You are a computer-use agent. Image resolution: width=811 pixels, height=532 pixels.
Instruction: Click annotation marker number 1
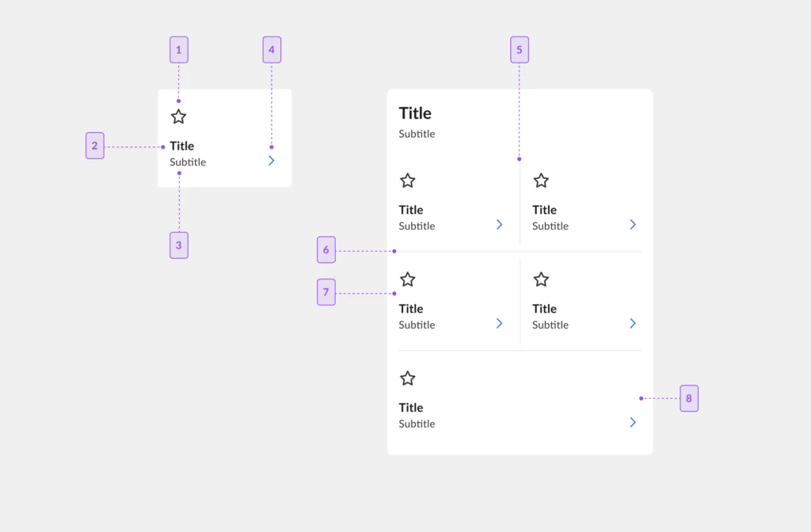coord(179,50)
